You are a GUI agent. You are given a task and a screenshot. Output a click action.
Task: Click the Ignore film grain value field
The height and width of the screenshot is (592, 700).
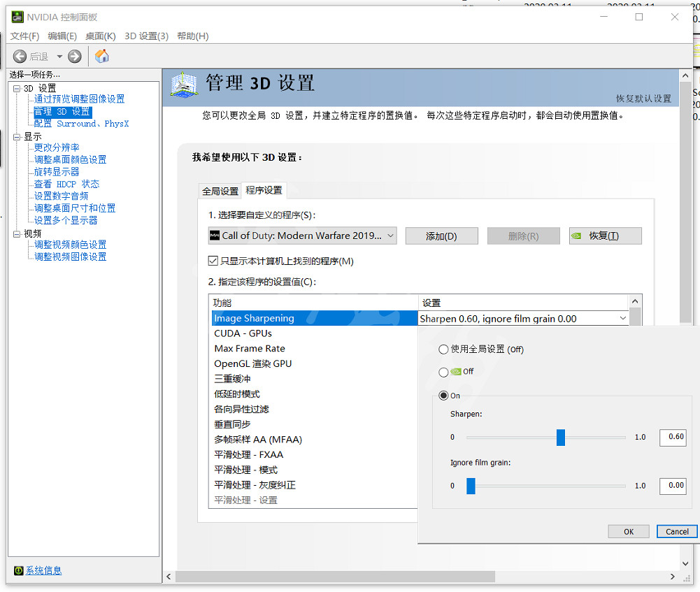[673, 485]
